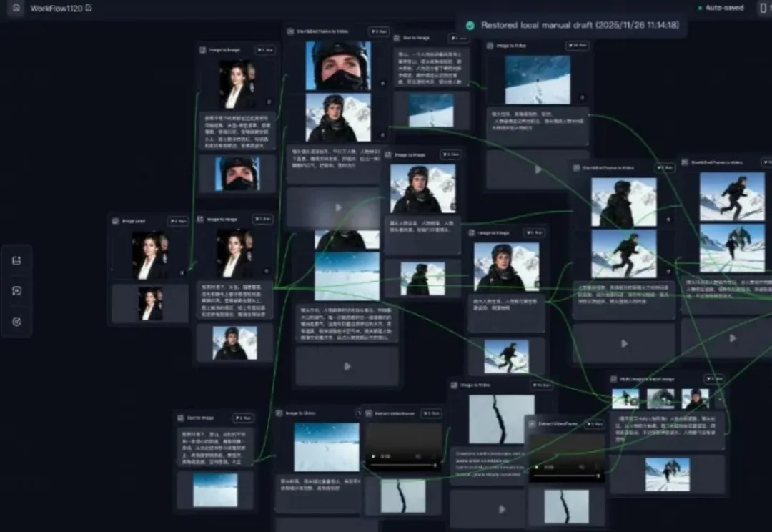Run the Multi Image to Batch Image node

[x=715, y=379]
